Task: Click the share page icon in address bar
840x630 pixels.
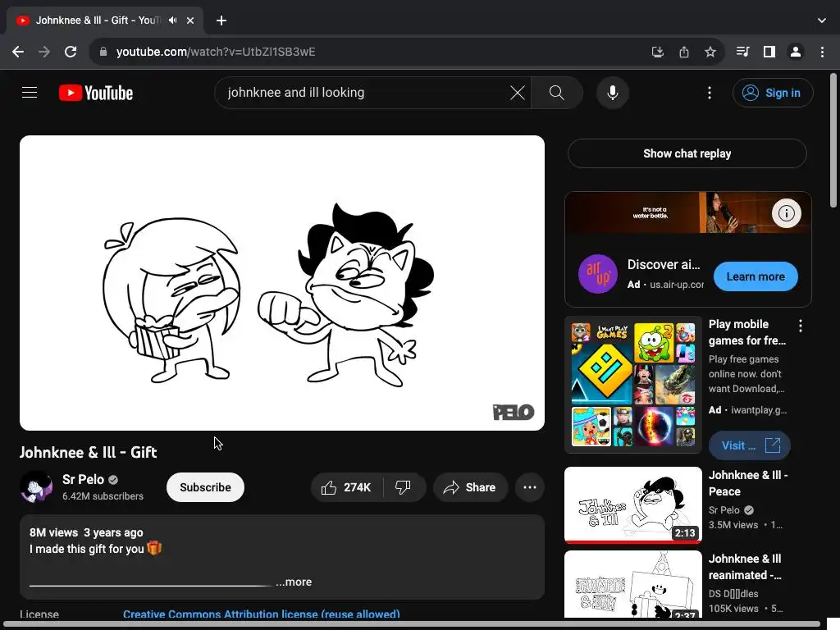Action: pos(684,52)
